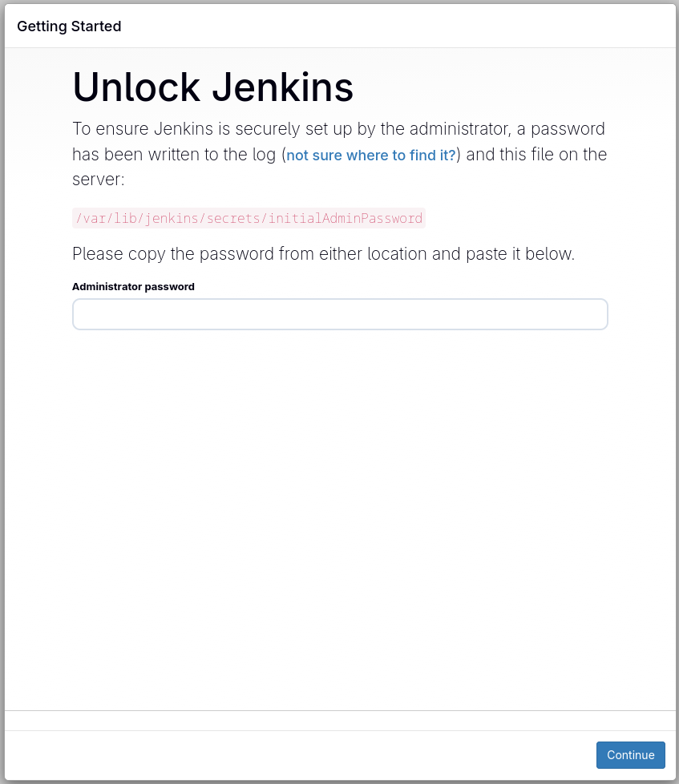
Task: Click the "Getting Started" dialog title
Action: (69, 26)
